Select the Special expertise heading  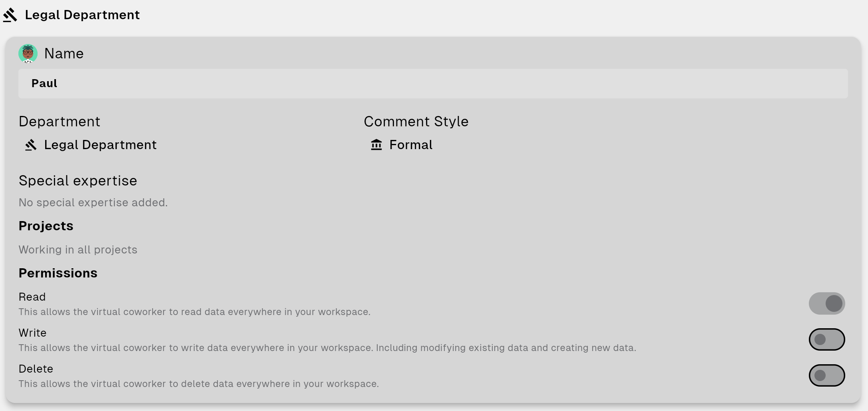[x=78, y=181]
